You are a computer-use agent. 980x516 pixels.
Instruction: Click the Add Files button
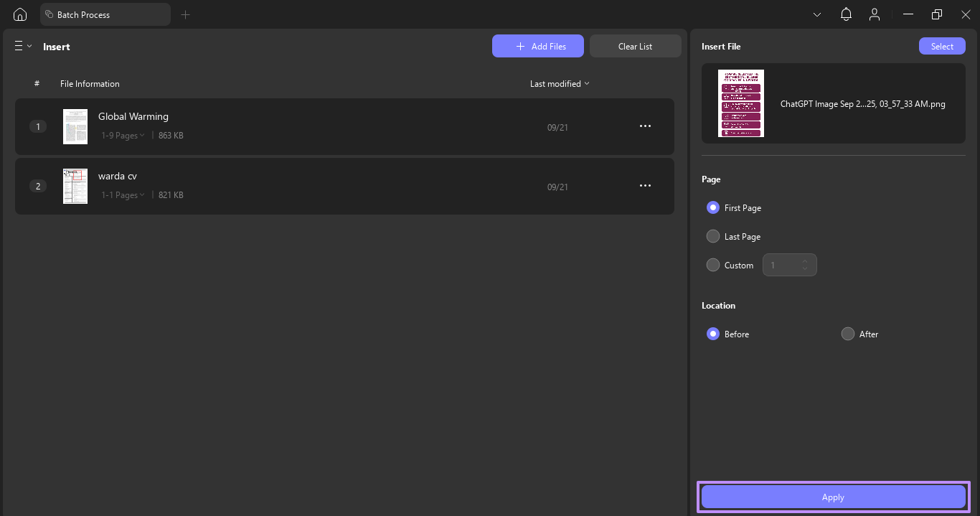(x=538, y=46)
